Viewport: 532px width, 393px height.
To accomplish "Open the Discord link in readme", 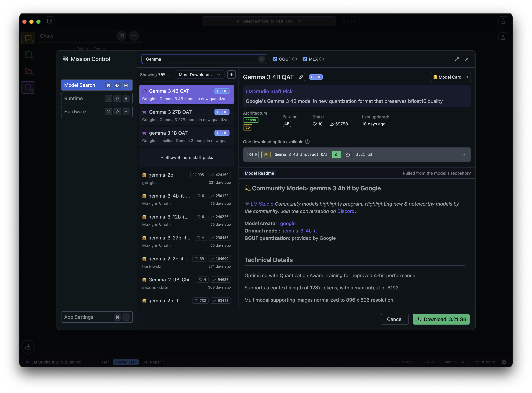I will pos(346,211).
